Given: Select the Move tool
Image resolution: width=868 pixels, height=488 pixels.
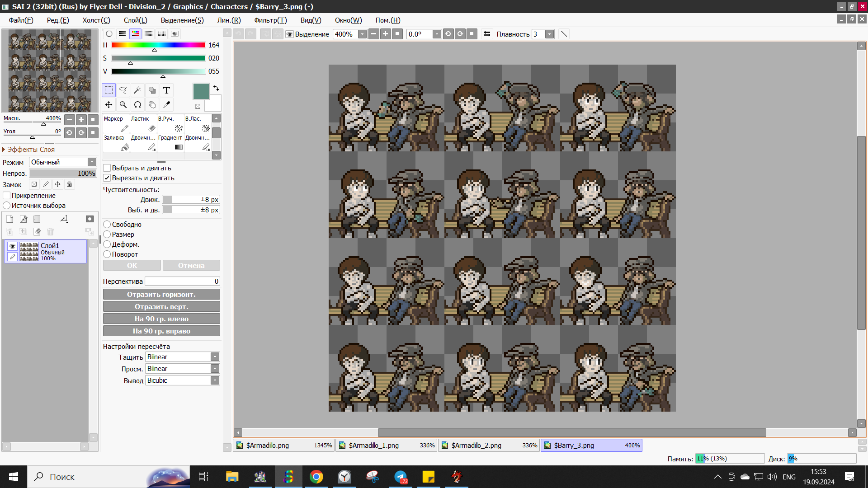Looking at the screenshot, I should tap(108, 105).
